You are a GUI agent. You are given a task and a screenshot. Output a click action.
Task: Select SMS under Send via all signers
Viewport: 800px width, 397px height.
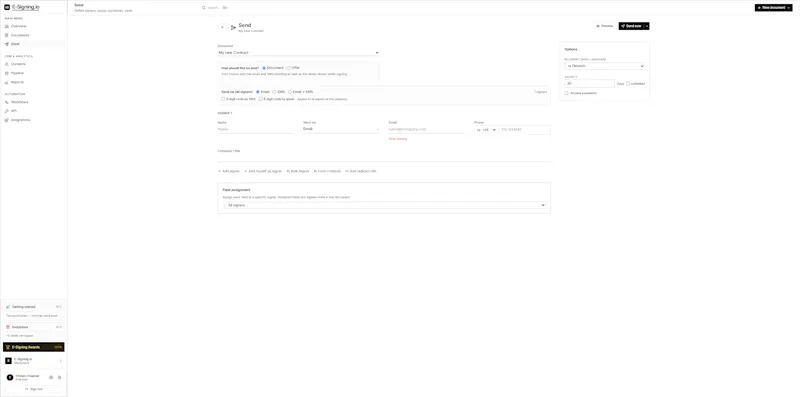(274, 92)
